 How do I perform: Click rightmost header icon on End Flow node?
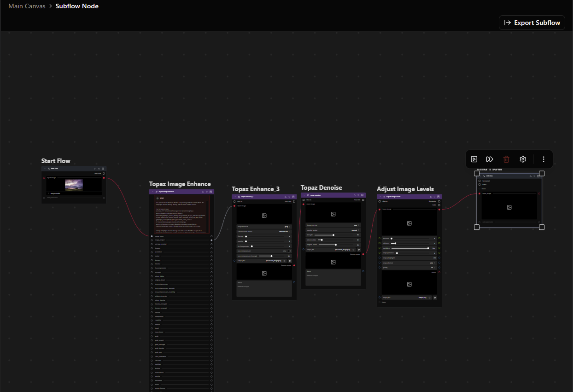tap(538, 176)
